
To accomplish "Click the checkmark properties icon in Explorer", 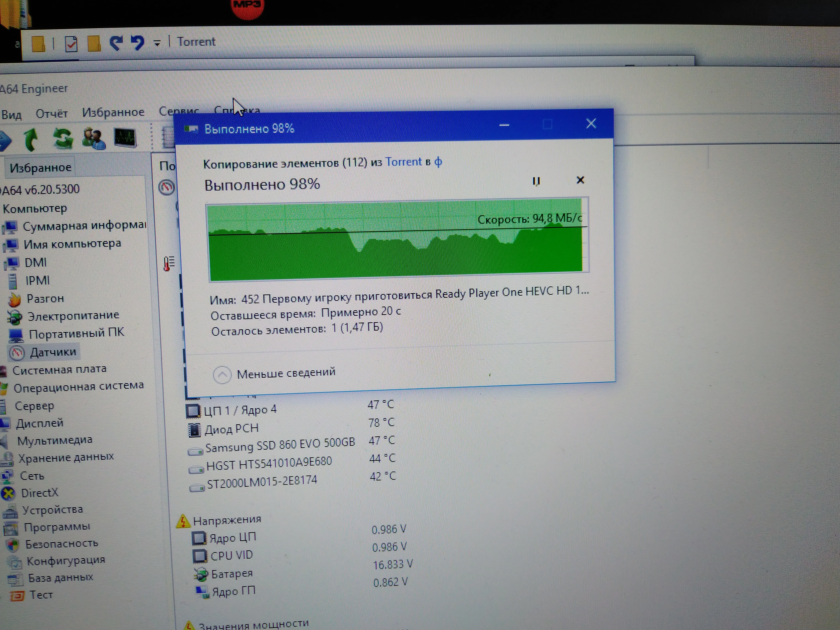I will 71,44.
